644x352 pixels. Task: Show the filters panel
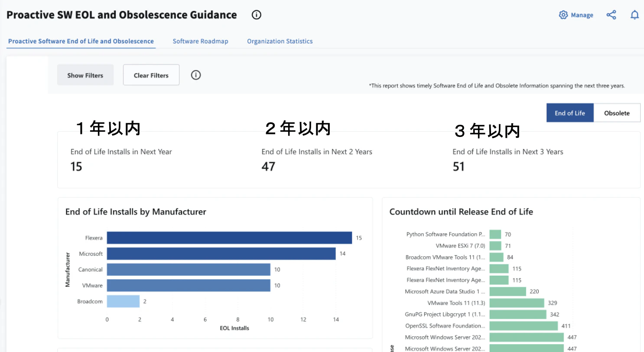85,75
